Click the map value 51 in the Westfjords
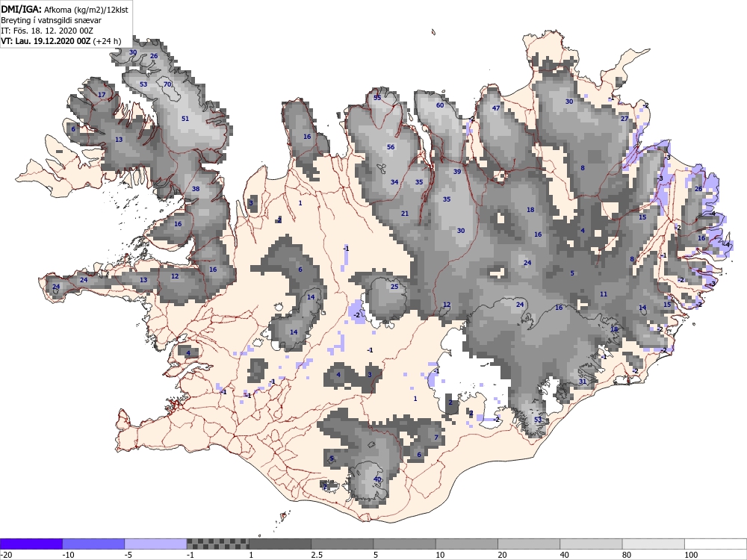The image size is (747, 560). 185,118
